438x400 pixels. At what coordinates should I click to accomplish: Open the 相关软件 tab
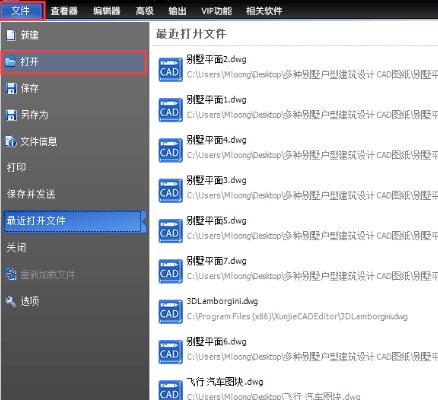264,11
